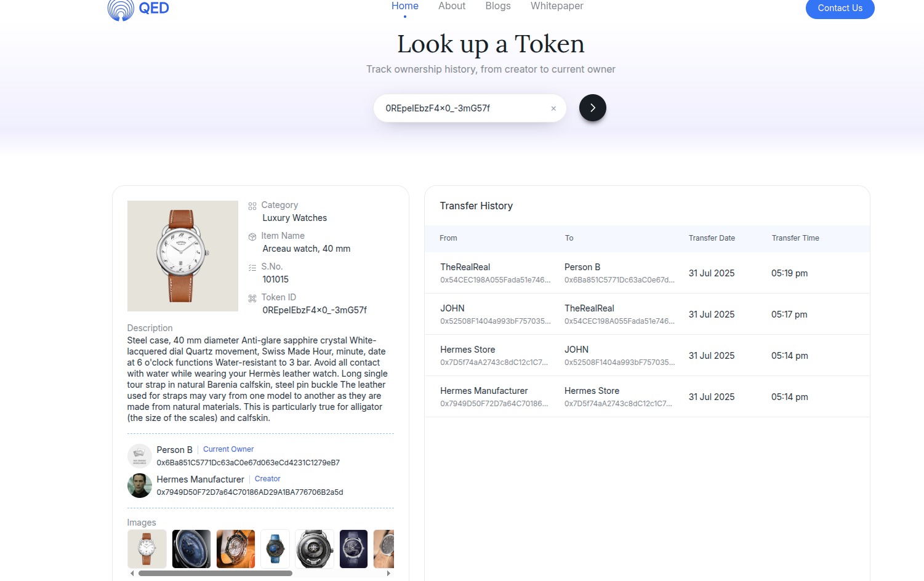Click serial number 101015
This screenshot has height=581, width=924.
pos(276,279)
